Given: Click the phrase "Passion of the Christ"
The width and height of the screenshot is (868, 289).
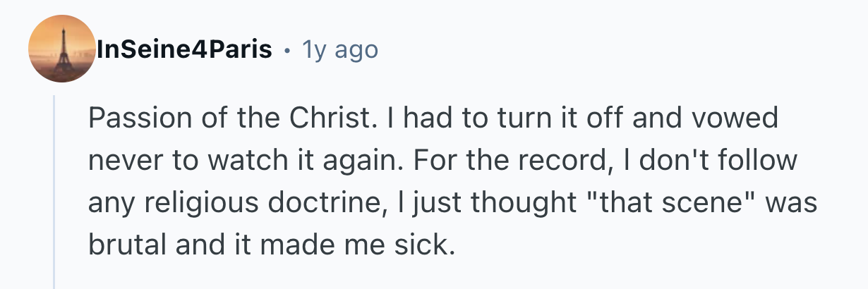Looking at the screenshot, I should (229, 118).
